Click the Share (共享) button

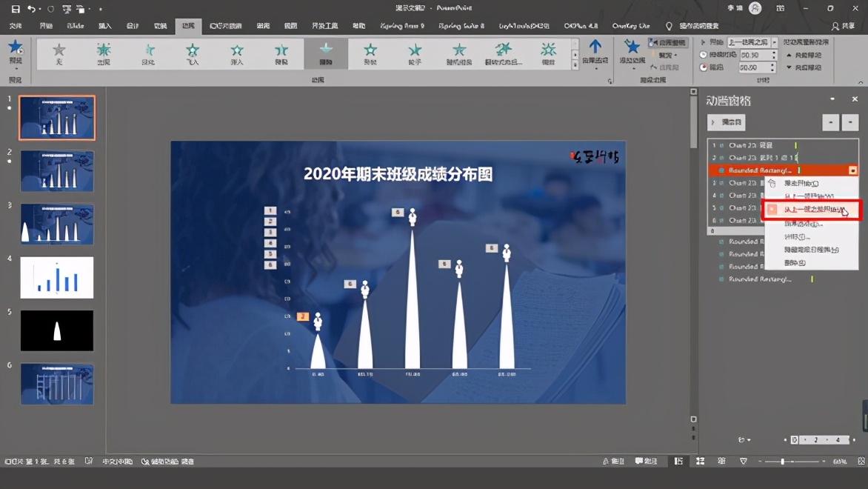[x=843, y=26]
